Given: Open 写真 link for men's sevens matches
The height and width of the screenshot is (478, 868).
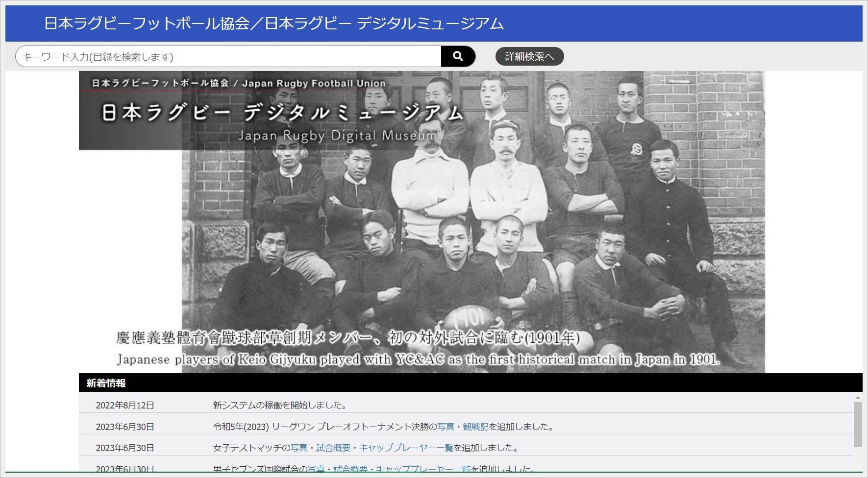Looking at the screenshot, I should point(316,469).
